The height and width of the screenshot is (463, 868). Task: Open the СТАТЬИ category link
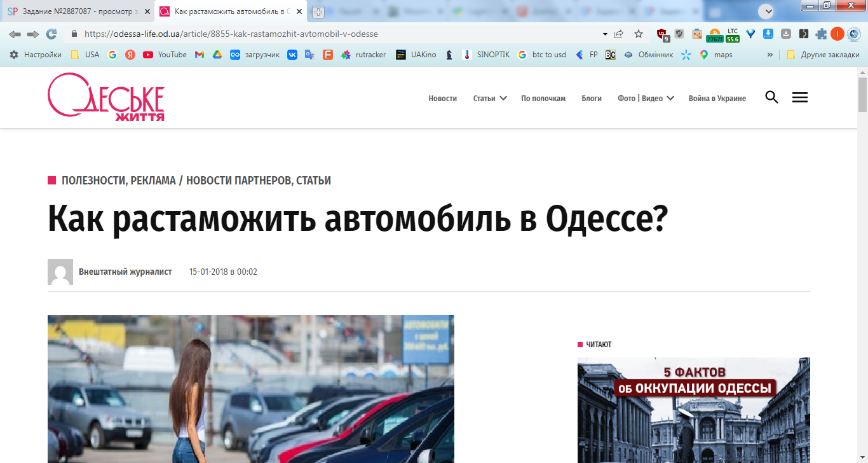(x=313, y=181)
